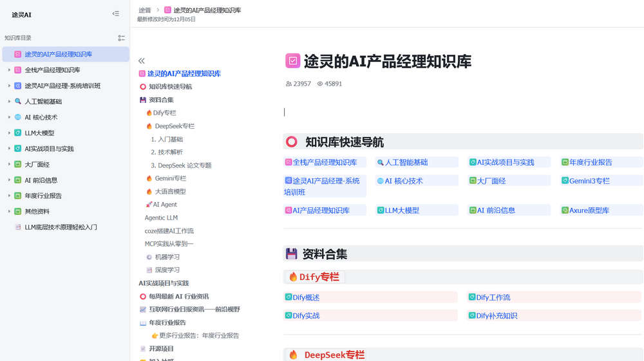This screenshot has height=361, width=644.
Task: Click the 最新修改时间为12月05日 label
Action: click(x=166, y=19)
